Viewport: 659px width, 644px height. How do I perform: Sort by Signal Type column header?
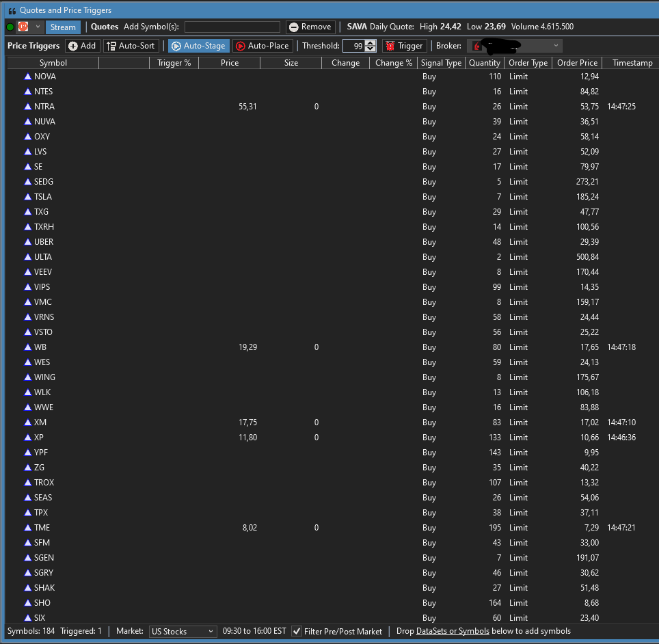[441, 63]
